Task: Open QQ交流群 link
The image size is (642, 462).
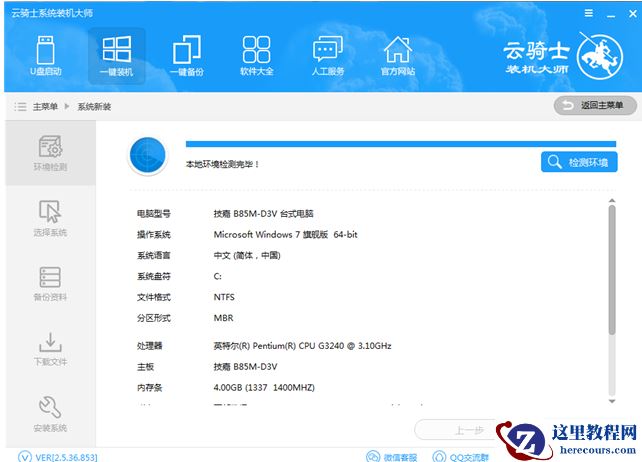Action: (461, 457)
